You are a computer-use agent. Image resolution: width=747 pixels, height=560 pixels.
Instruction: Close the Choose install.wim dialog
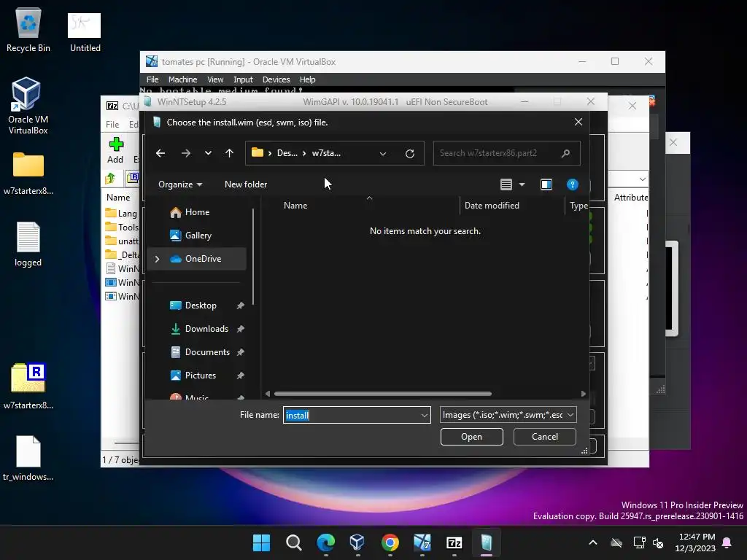pyautogui.click(x=578, y=122)
